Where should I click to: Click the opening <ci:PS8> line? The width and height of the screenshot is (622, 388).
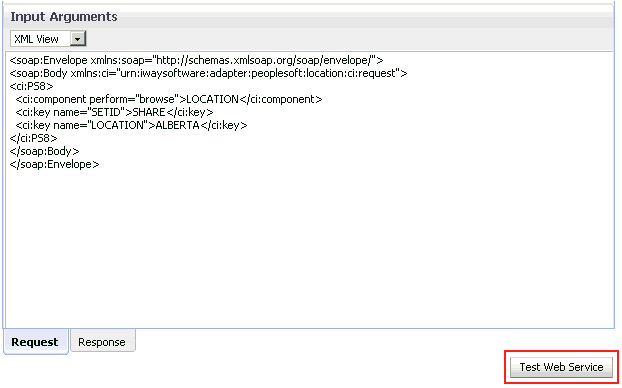[x=31, y=86]
